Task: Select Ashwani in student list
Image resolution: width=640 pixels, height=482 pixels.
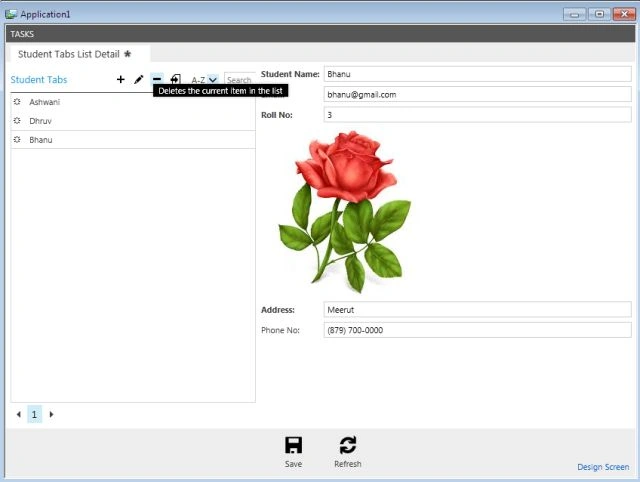Action: click(133, 102)
